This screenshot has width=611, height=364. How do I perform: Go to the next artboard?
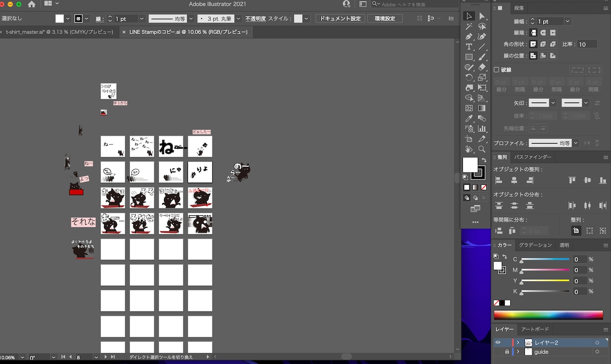(106, 357)
